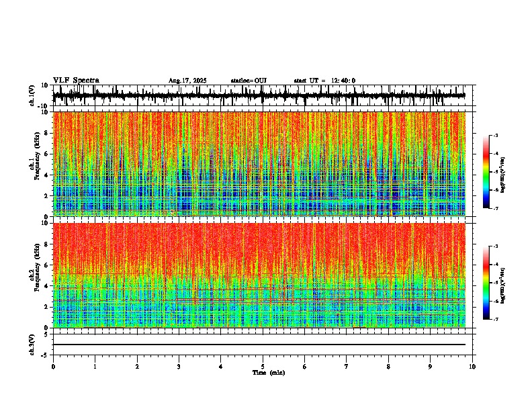Click time axis tick label "0"
The image size is (532, 411).
[53, 367]
